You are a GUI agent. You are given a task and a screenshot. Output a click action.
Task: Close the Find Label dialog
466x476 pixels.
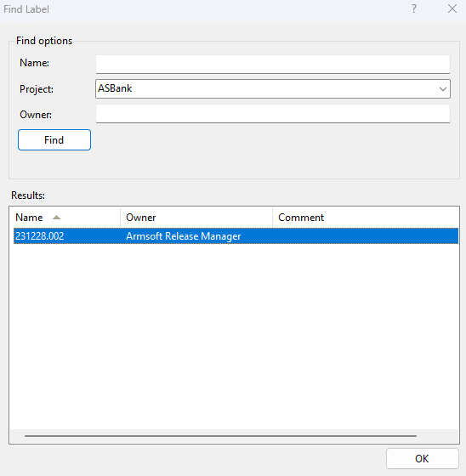[452, 8]
